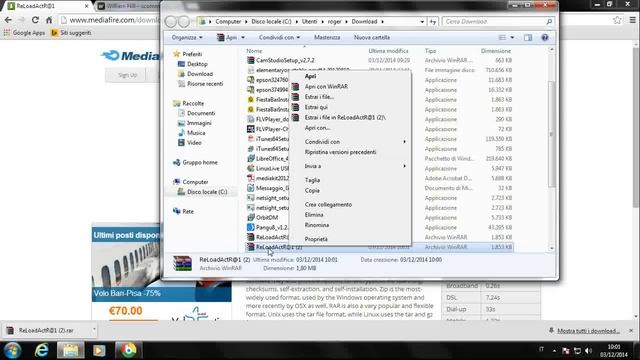Open the Windows Start orb
The width and height of the screenshot is (640, 360).
(13, 350)
